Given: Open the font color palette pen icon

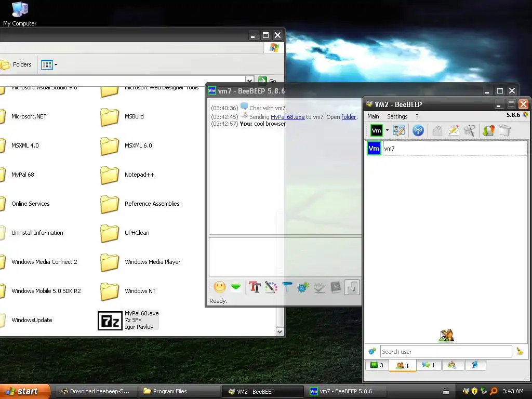Looking at the screenshot, I should click(271, 287).
